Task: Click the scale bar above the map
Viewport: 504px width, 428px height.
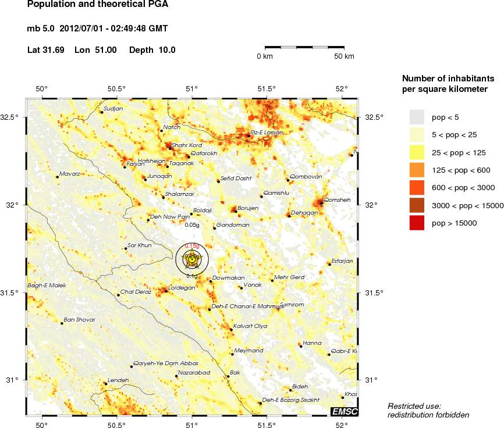Action: pos(304,48)
